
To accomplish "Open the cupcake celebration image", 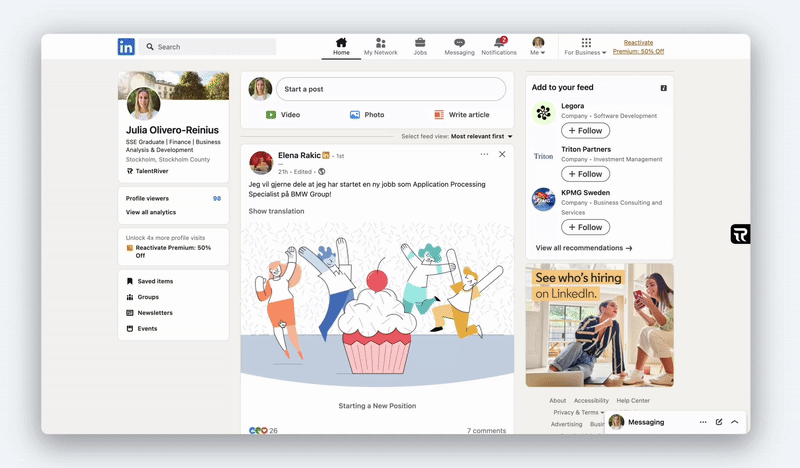I will [x=377, y=306].
